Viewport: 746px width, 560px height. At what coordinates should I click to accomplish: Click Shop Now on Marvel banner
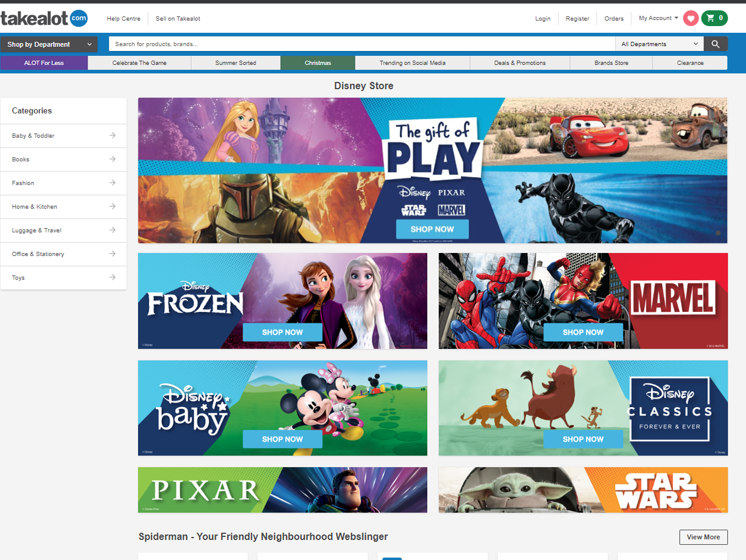pyautogui.click(x=583, y=332)
